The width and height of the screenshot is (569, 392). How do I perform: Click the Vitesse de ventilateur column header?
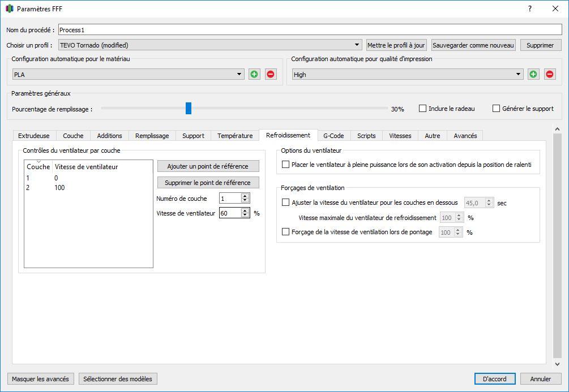[87, 166]
